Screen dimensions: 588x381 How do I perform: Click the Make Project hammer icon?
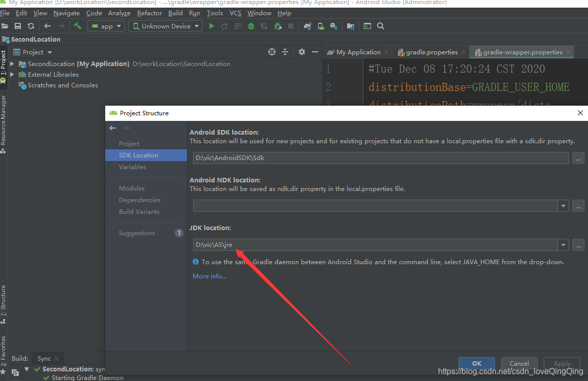[78, 26]
